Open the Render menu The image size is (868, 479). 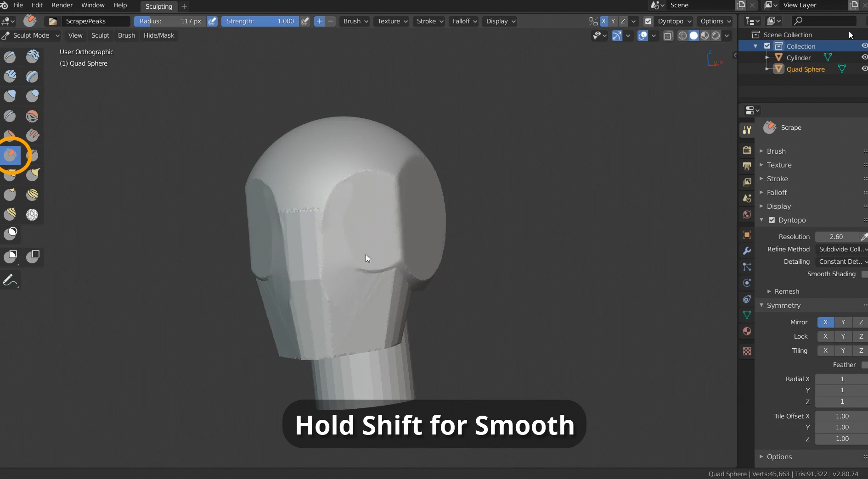(62, 5)
